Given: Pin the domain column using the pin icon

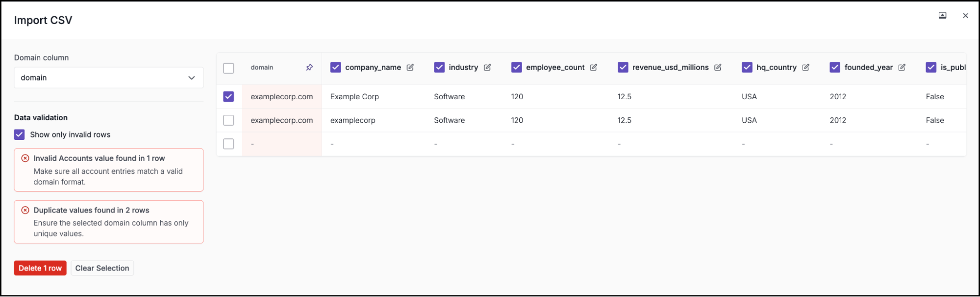Looking at the screenshot, I should 309,67.
